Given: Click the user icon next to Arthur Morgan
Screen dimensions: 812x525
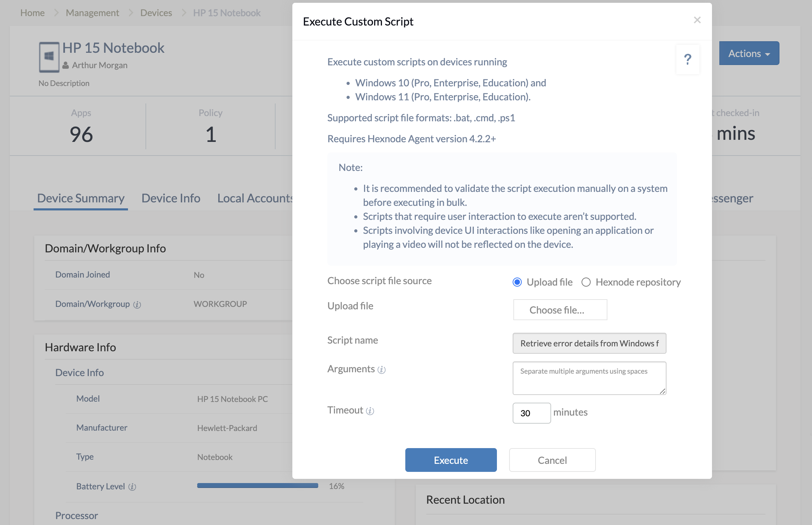Looking at the screenshot, I should pyautogui.click(x=65, y=65).
